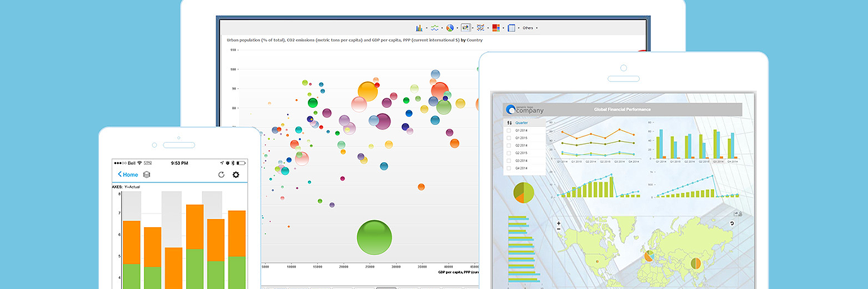This screenshot has width=868, height=289.
Task: Select the table view icon
Action: [512, 28]
